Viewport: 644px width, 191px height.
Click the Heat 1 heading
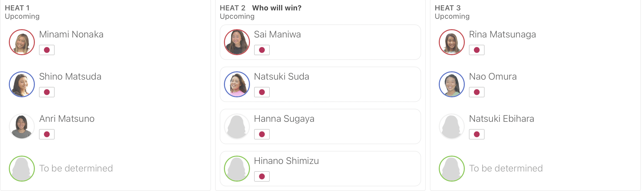[17, 8]
